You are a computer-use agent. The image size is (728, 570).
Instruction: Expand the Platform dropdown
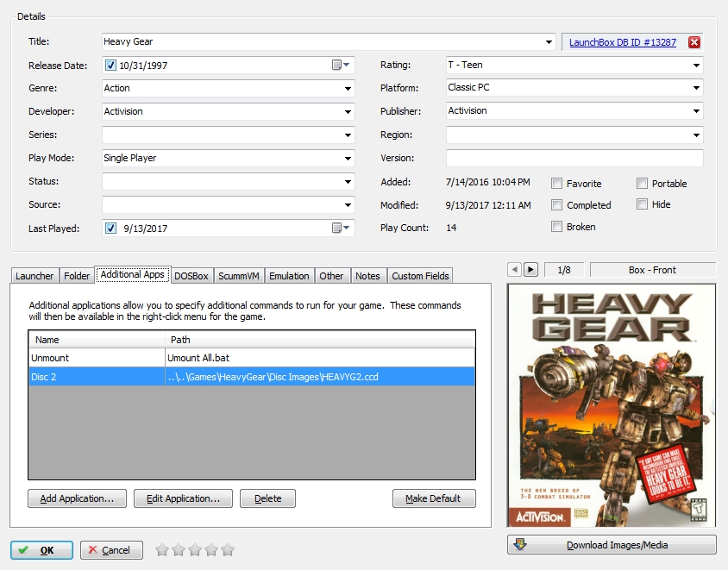click(696, 88)
